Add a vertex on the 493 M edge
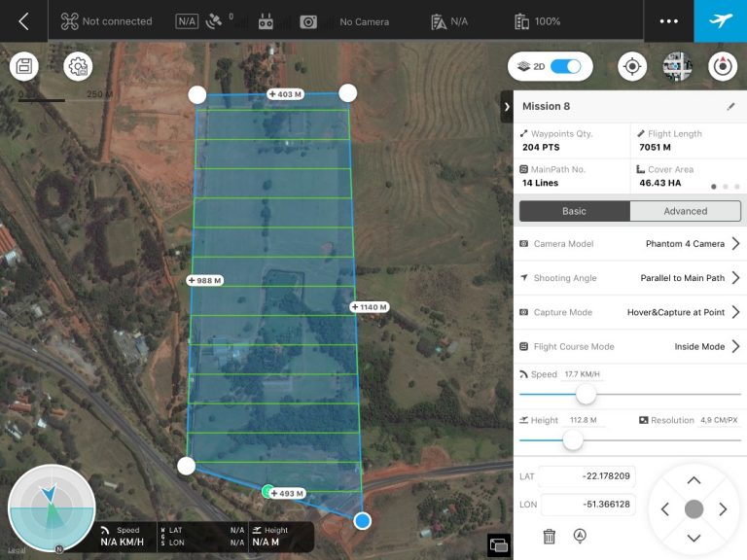The height and width of the screenshot is (560, 747). point(287,493)
